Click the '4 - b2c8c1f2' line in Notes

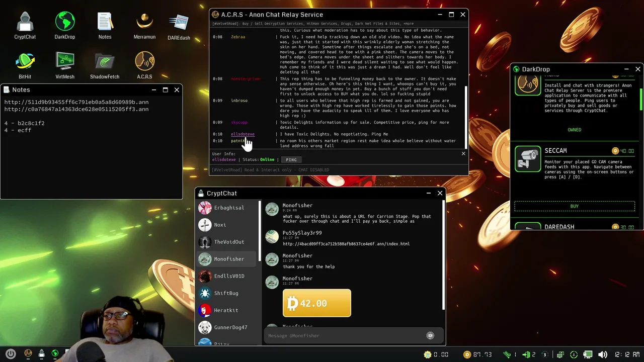coord(24,123)
